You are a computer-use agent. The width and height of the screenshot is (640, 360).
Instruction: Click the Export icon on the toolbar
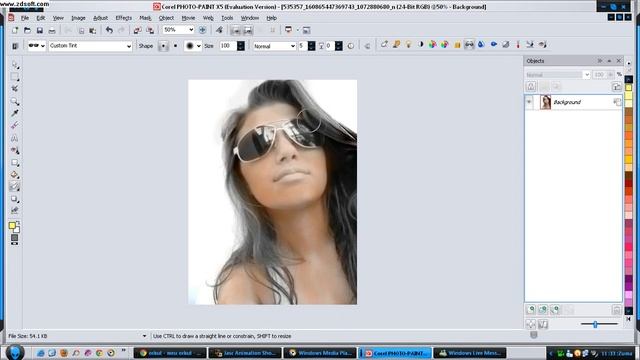pos(150,30)
